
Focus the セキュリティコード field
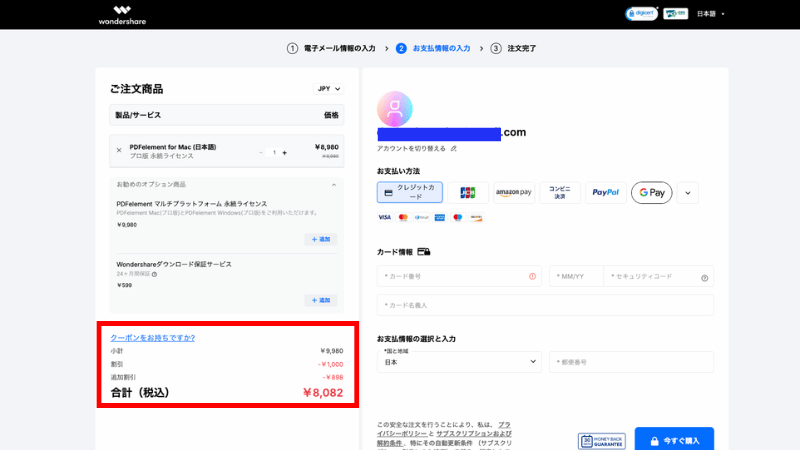coord(659,276)
